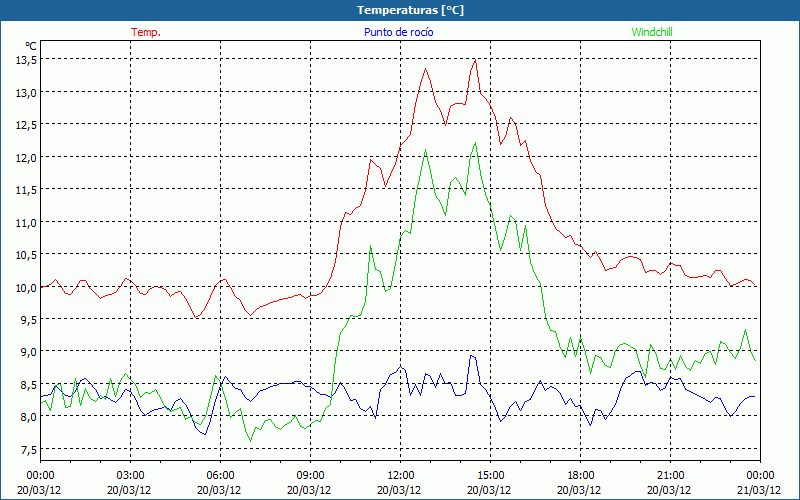This screenshot has height=500, width=800.
Task: Click the 12:00 time axis label
Action: click(x=400, y=476)
